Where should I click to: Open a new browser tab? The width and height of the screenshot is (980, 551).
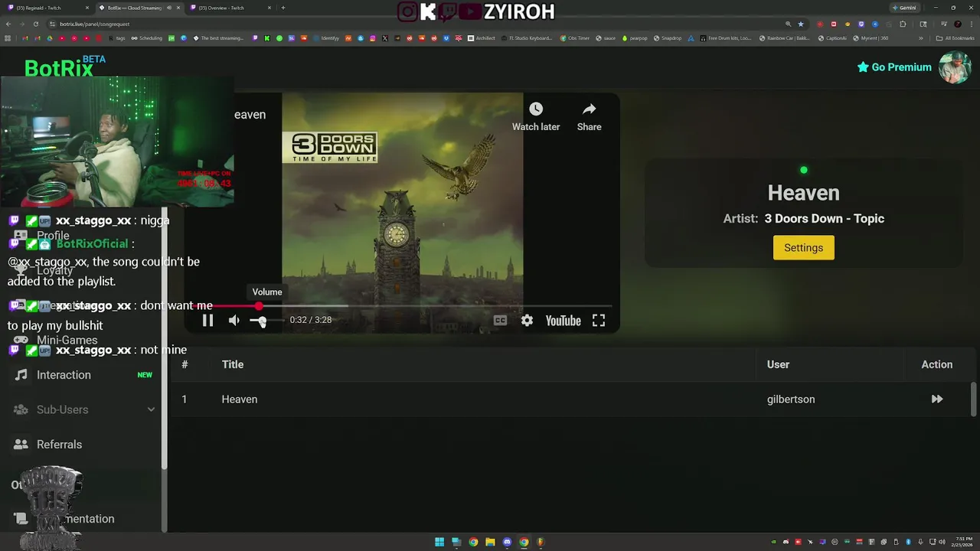click(x=283, y=8)
